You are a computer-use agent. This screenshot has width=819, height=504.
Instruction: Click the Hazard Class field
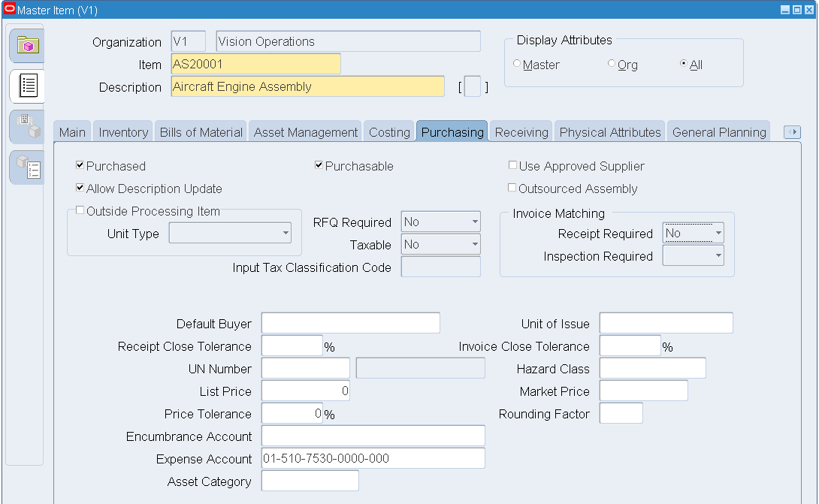pyautogui.click(x=653, y=368)
